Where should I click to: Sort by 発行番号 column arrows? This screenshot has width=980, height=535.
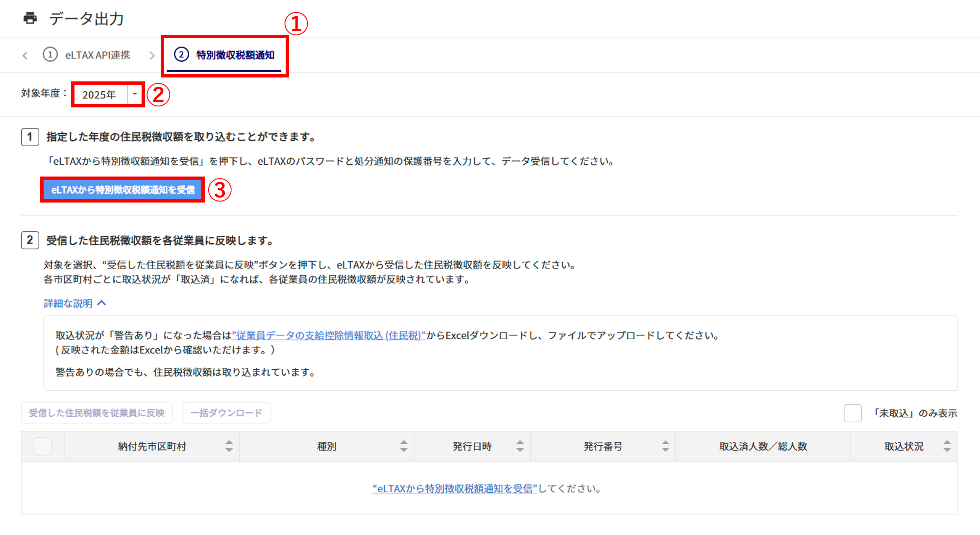tap(665, 446)
